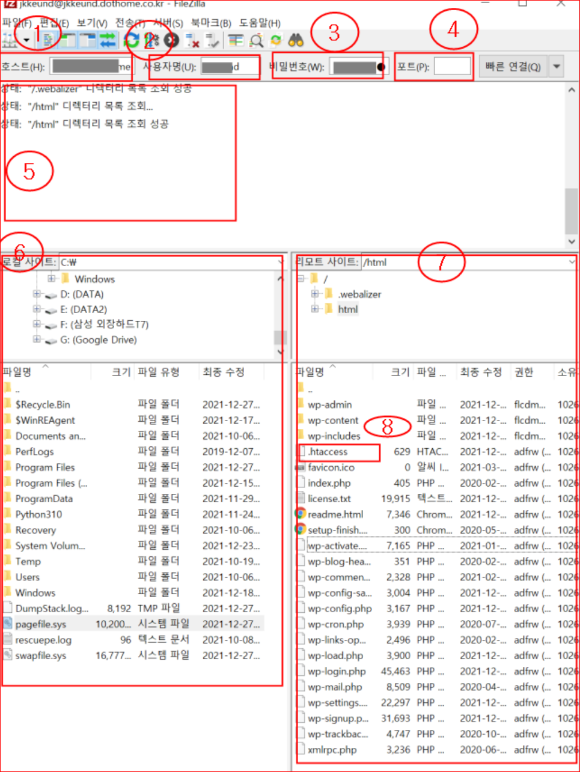580x772 pixels.
Task: Open the Site Manager dropdown arrow
Action: tap(27, 41)
